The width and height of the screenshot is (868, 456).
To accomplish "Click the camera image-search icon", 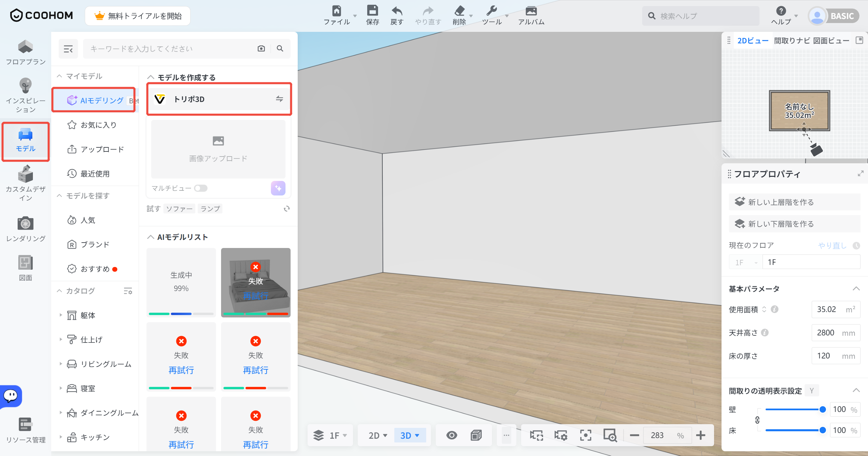I will (x=261, y=48).
